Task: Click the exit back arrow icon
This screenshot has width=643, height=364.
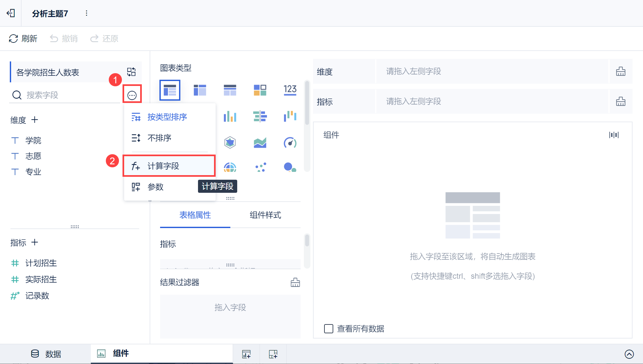Action: click(11, 13)
